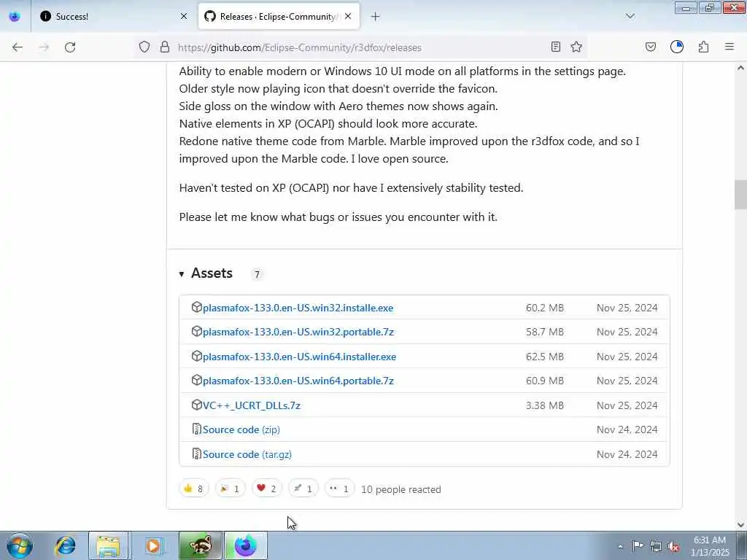Viewport: 747px width, 560px height.
Task: Click the package icon beside VC++_UCRT_DLLs.7z
Action: pos(196,405)
